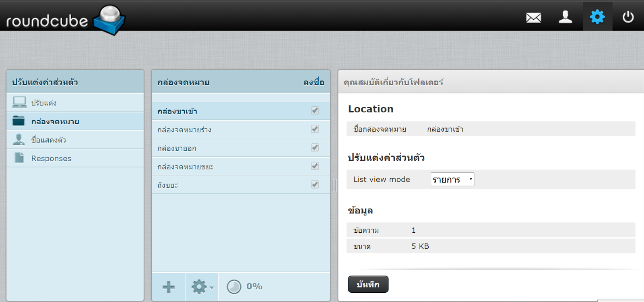This screenshot has width=644, height=302.
Task: Open the ชื่อแสดงตัว identities section
Action: [x=49, y=140]
